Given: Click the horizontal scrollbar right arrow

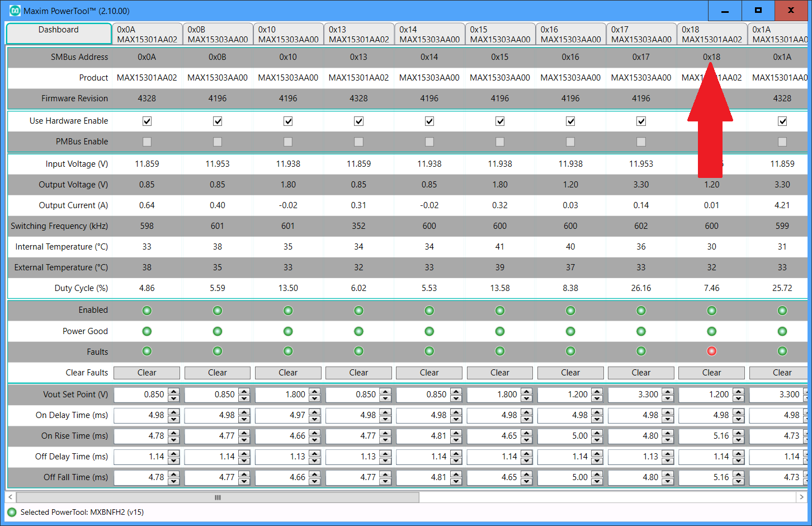Looking at the screenshot, I should [x=801, y=497].
